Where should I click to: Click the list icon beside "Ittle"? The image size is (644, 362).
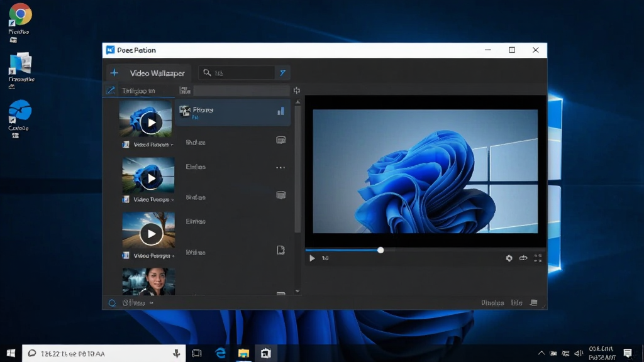(x=534, y=303)
